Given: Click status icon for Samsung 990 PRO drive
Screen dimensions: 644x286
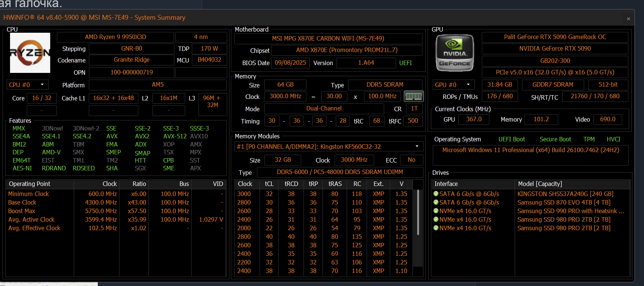Looking at the screenshot, I should 436,211.
